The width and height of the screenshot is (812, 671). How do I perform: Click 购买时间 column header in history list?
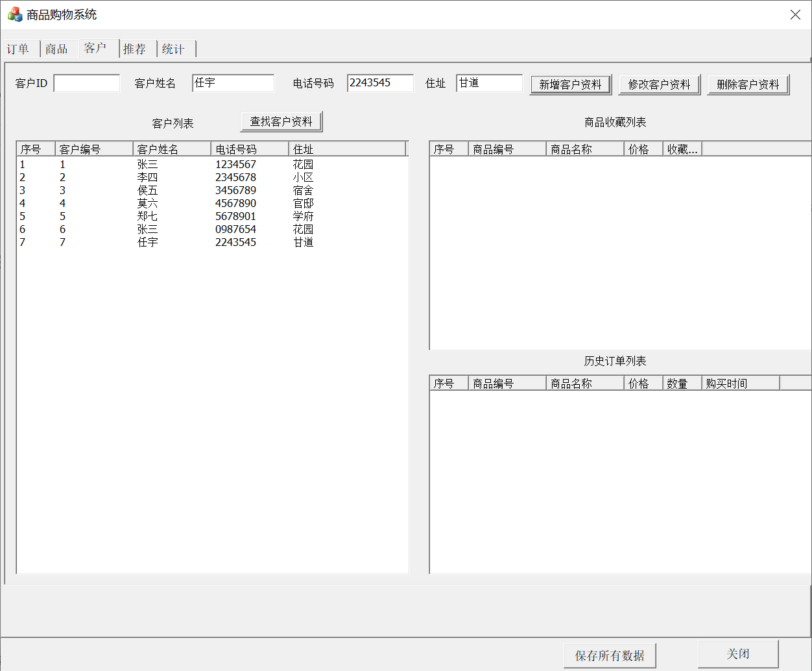740,384
